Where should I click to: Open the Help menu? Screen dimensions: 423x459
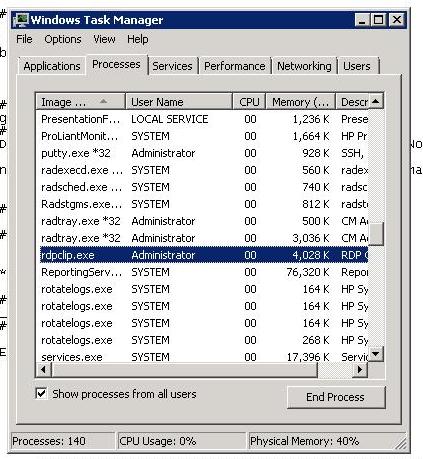click(x=137, y=39)
